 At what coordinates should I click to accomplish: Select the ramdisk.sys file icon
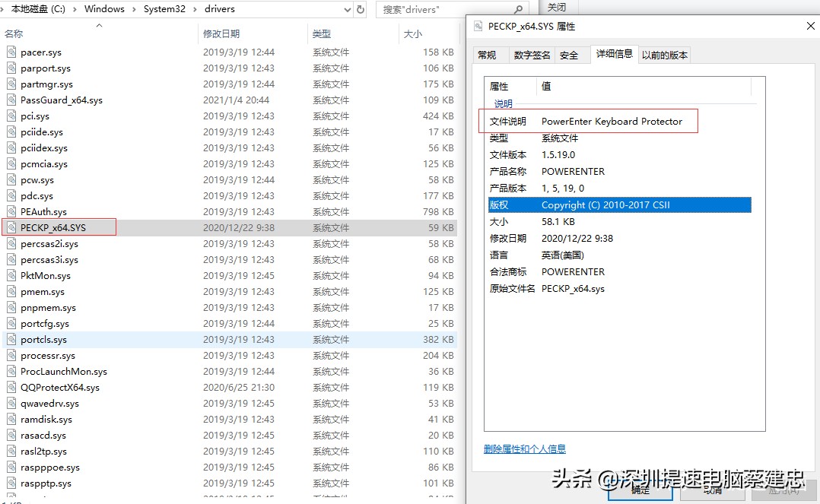point(10,419)
